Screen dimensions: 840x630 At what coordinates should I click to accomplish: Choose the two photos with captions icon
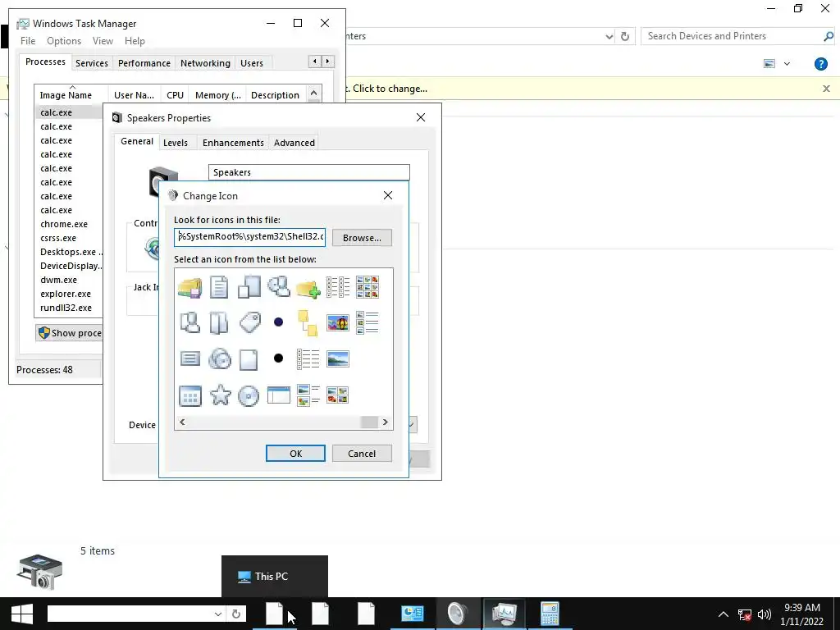308,395
